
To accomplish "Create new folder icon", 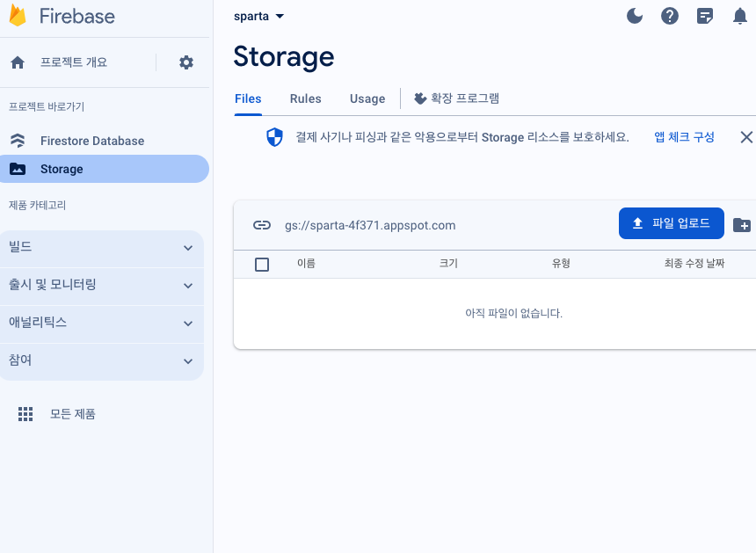I will 742,225.
